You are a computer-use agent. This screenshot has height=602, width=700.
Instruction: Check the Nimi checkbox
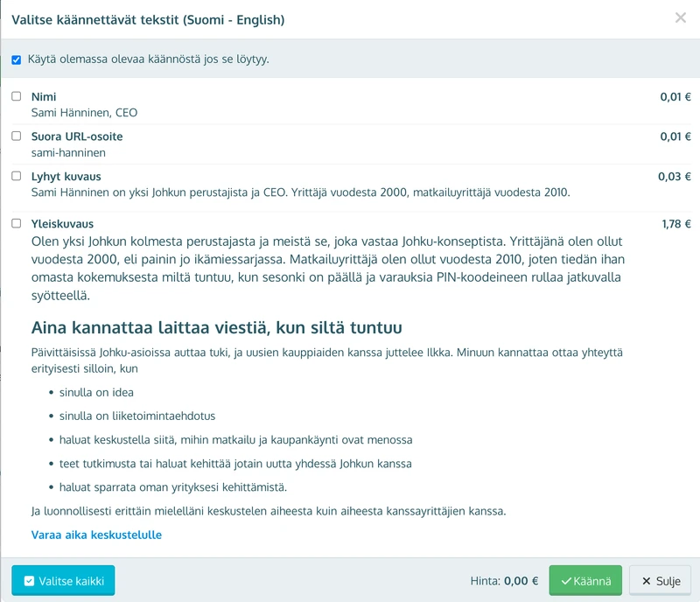(17, 96)
